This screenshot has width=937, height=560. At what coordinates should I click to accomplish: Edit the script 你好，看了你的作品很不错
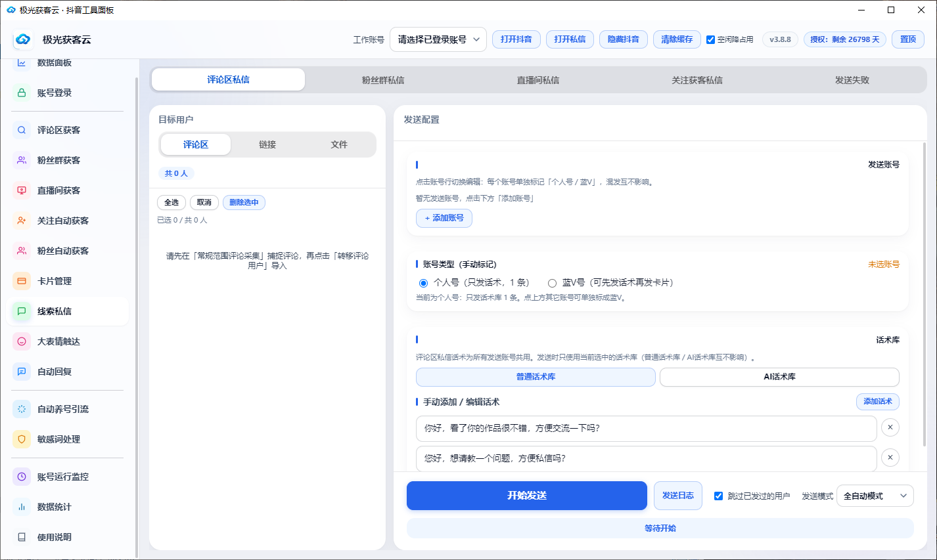pyautogui.click(x=647, y=428)
